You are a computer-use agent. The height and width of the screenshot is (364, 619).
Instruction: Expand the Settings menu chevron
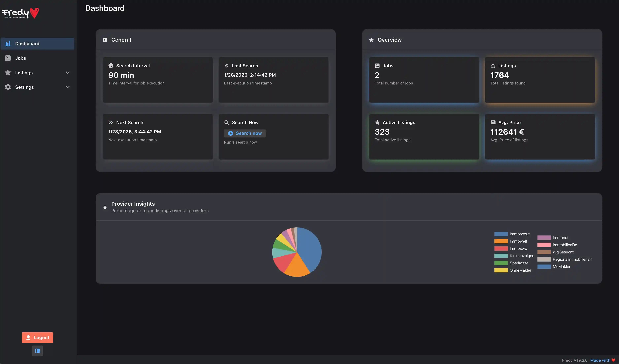[68, 87]
